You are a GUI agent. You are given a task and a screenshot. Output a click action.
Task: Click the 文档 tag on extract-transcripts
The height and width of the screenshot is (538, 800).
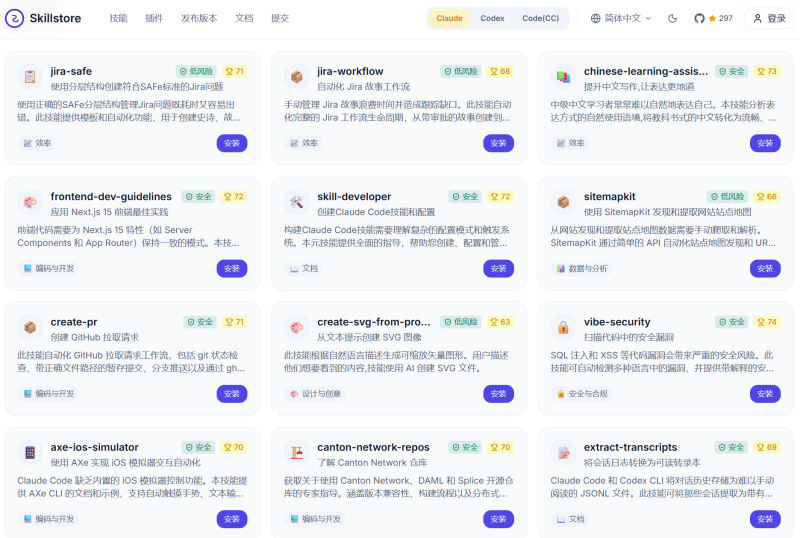(x=570, y=519)
